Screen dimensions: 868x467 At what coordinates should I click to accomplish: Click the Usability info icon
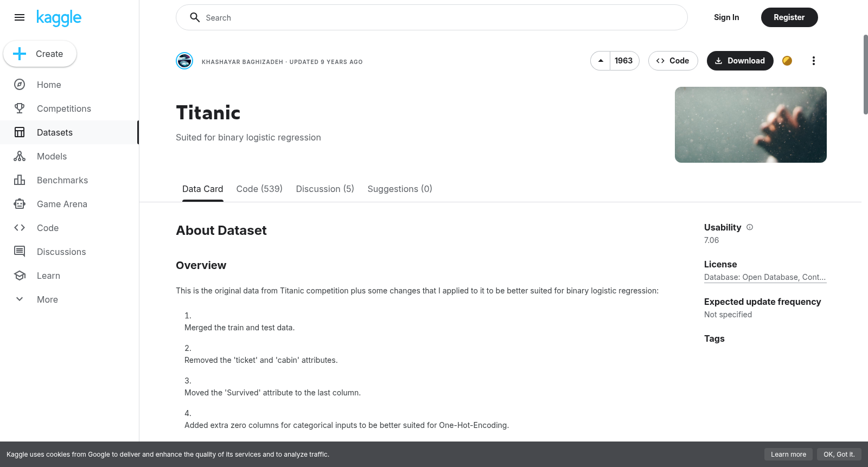click(x=750, y=227)
